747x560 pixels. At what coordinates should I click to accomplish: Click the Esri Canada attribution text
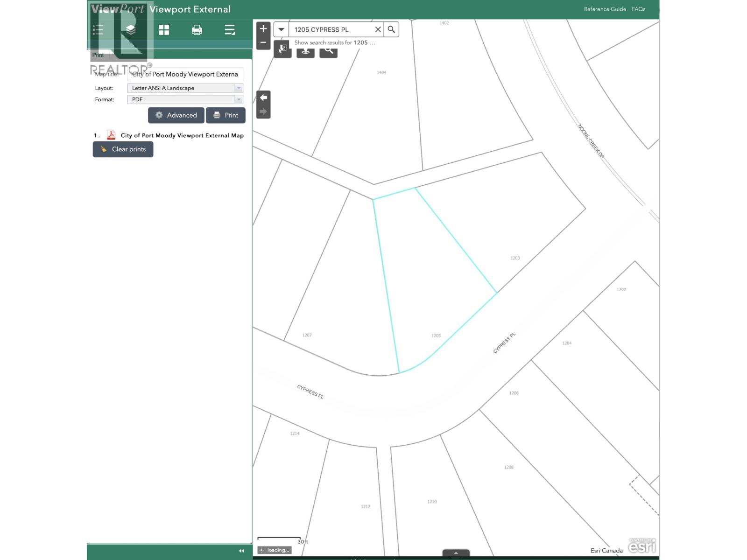point(606,551)
